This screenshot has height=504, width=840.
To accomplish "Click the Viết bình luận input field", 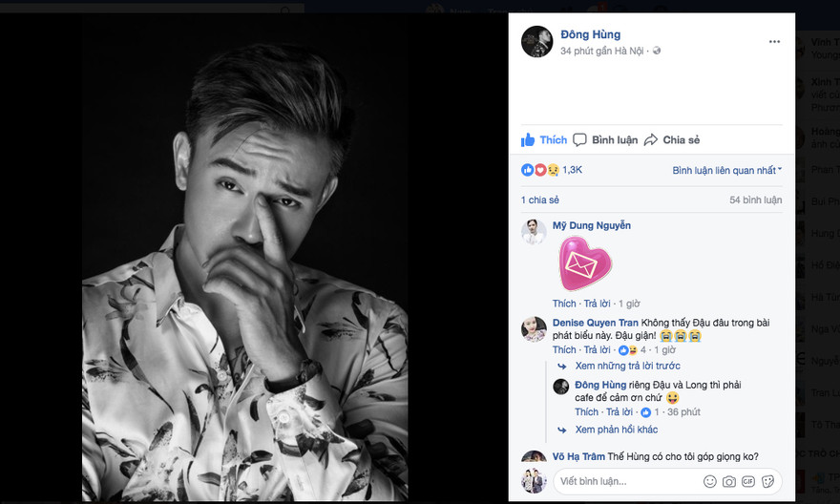I will point(625,481).
